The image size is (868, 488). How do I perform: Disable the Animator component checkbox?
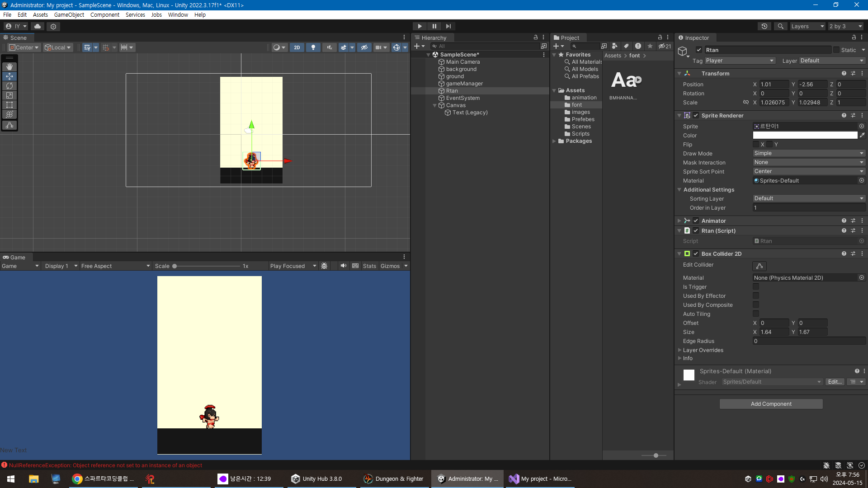click(696, 221)
